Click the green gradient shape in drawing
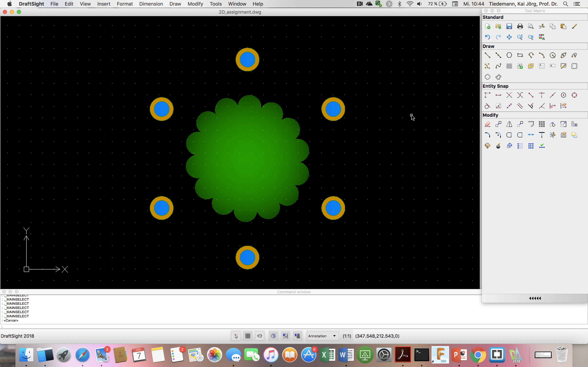This screenshot has width=588, height=367. click(247, 158)
